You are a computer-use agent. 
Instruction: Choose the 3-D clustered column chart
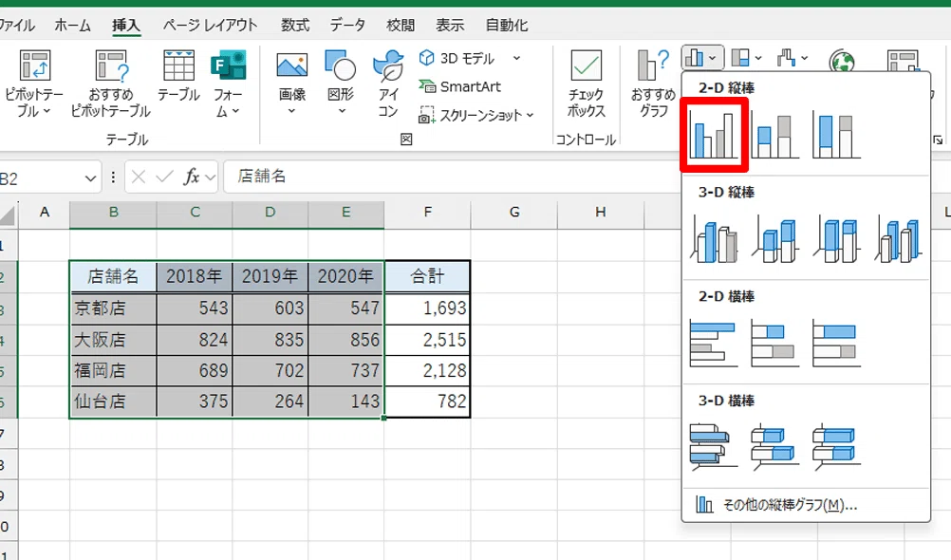tap(714, 240)
